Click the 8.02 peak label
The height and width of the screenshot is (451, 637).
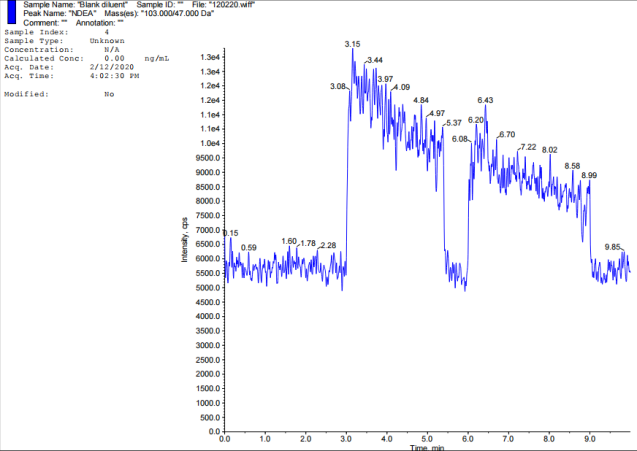point(550,150)
